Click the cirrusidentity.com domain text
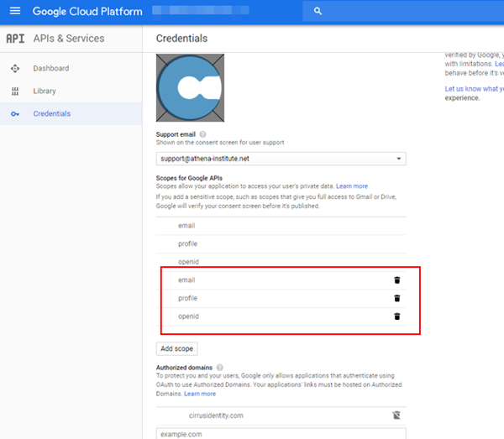The height and width of the screenshot is (439, 504). click(216, 415)
